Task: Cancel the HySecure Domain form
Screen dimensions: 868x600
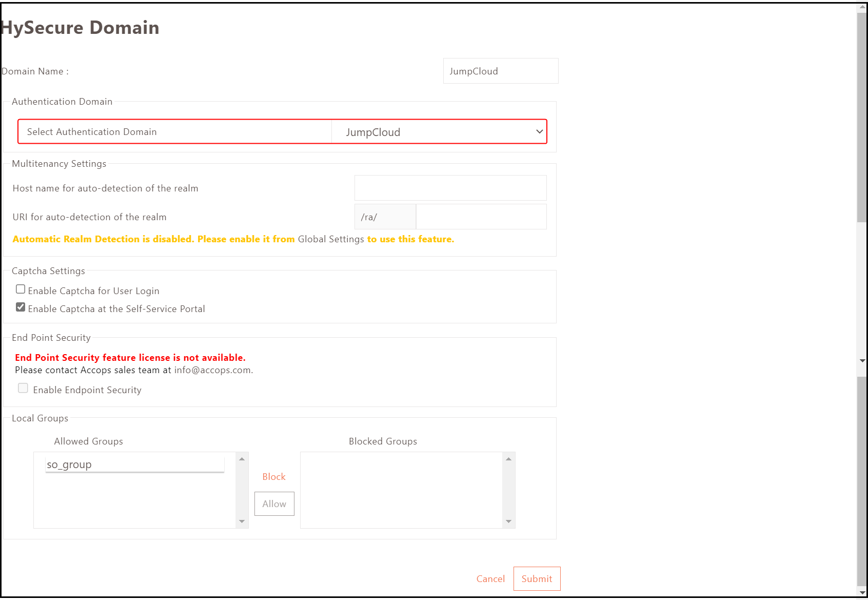Action: (490, 579)
